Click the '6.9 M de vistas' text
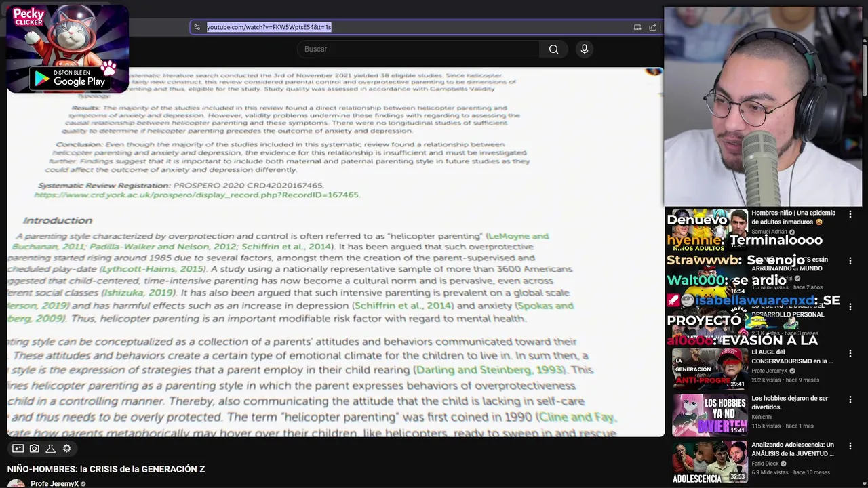 point(770,472)
